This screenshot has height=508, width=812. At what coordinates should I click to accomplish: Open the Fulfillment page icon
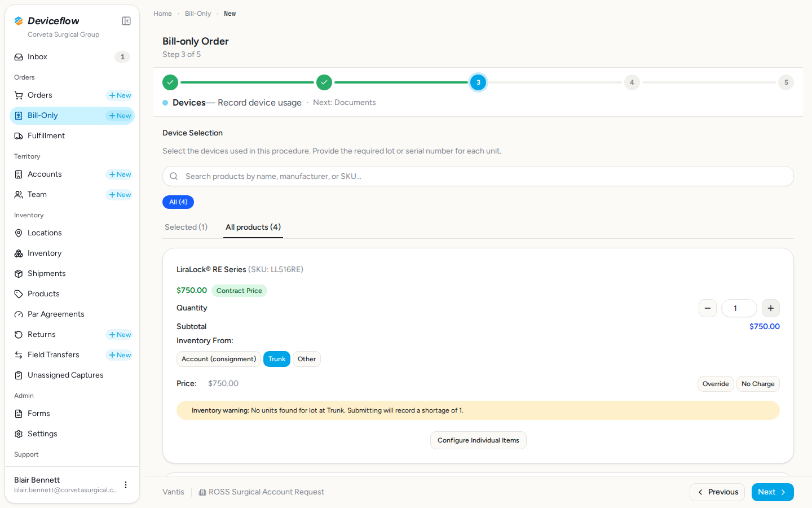coord(19,136)
